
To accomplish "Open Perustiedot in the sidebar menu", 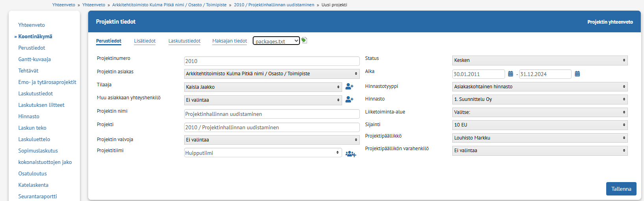I will pyautogui.click(x=32, y=48).
